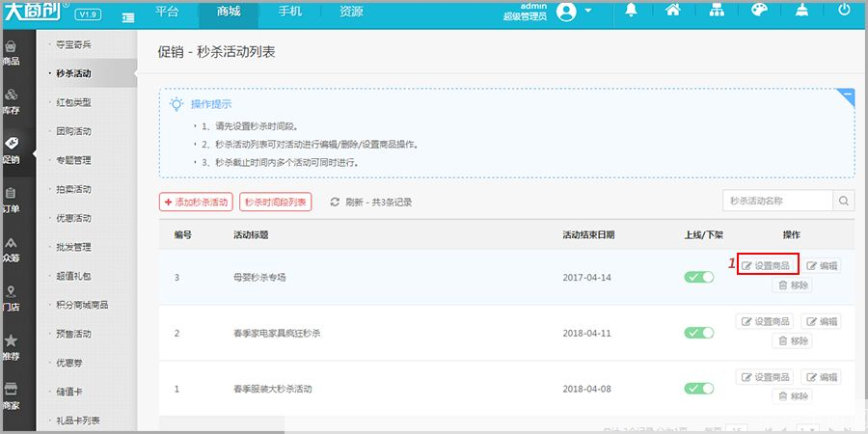Click the 2018-04-11 end date cell
The width and height of the screenshot is (868, 434).
point(586,334)
